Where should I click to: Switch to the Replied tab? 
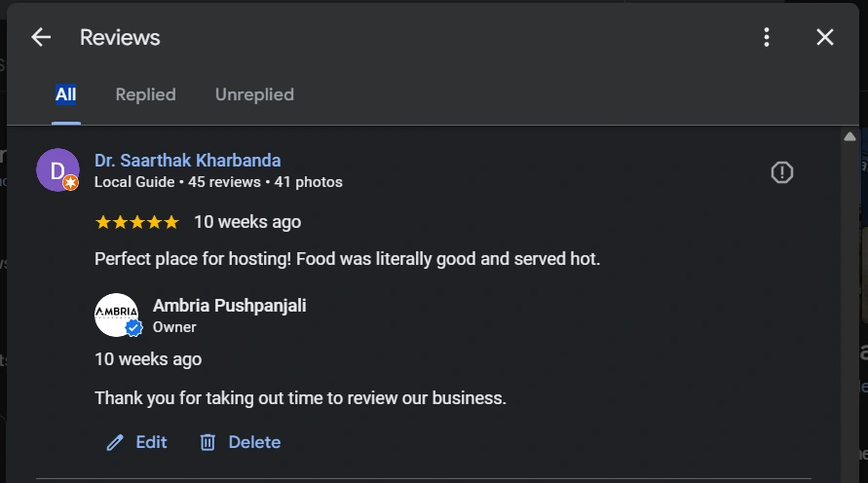tap(145, 94)
